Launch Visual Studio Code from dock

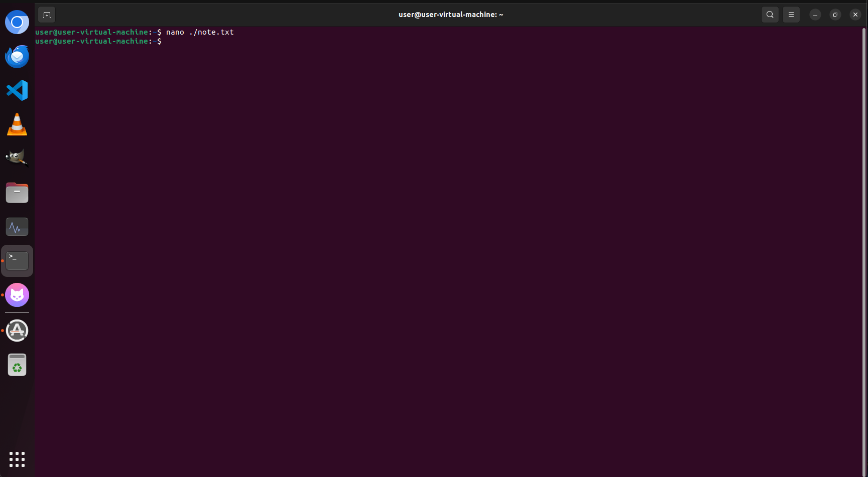(17, 90)
